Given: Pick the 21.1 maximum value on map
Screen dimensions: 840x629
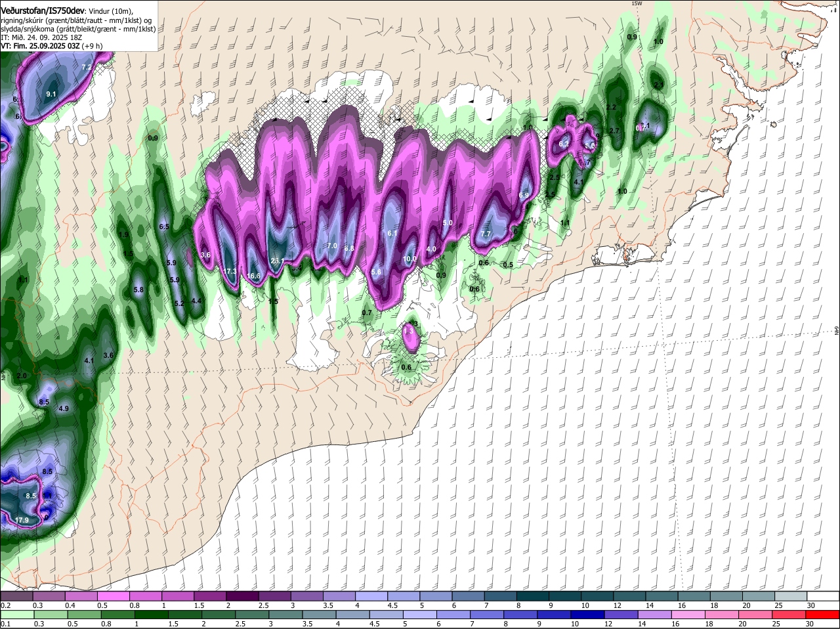Looking at the screenshot, I should tap(277, 261).
